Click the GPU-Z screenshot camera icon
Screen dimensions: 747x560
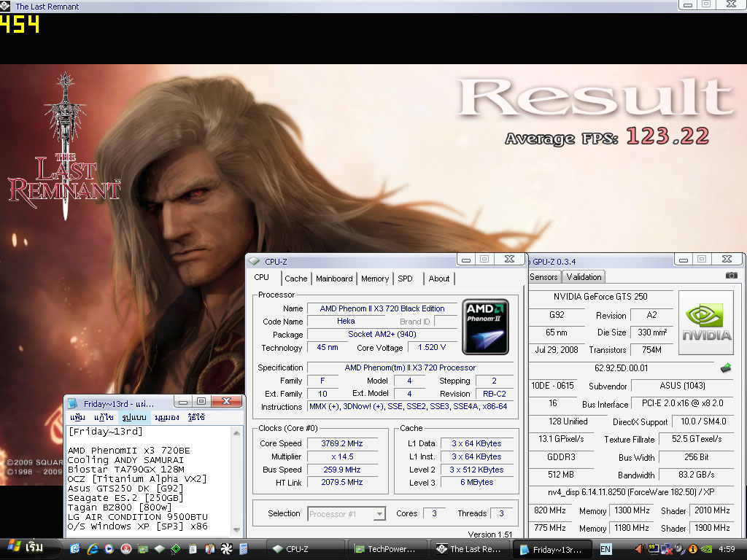point(731,276)
